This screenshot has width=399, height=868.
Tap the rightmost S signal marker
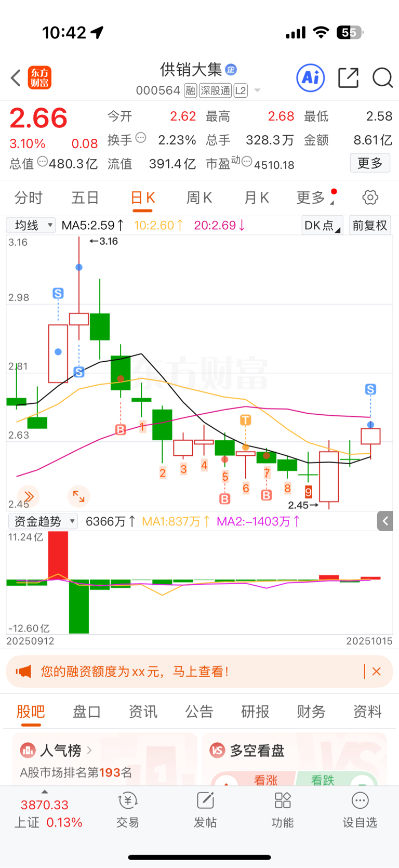[x=370, y=389]
